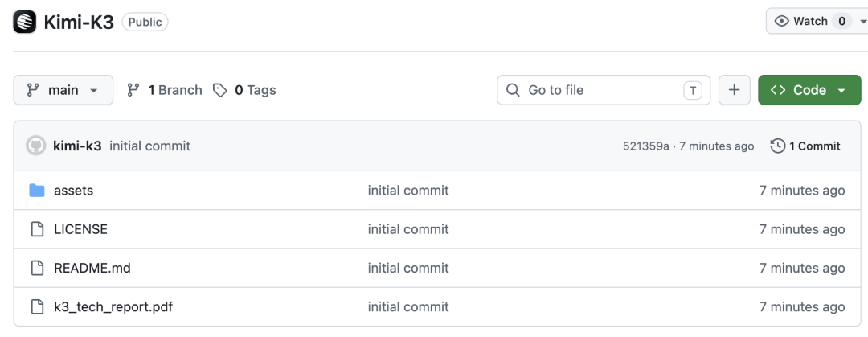The image size is (868, 337).
Task: Click commit hash 521359a
Action: point(645,146)
